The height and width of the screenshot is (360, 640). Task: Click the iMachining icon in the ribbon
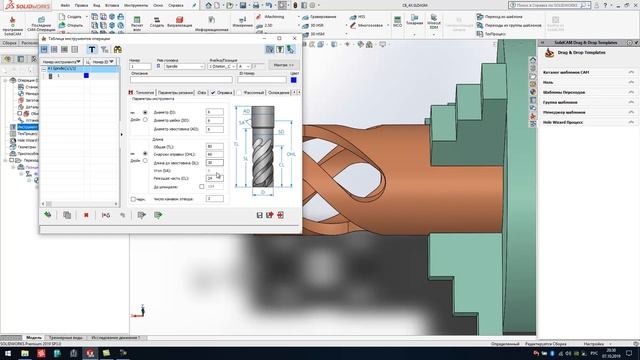coord(258,17)
